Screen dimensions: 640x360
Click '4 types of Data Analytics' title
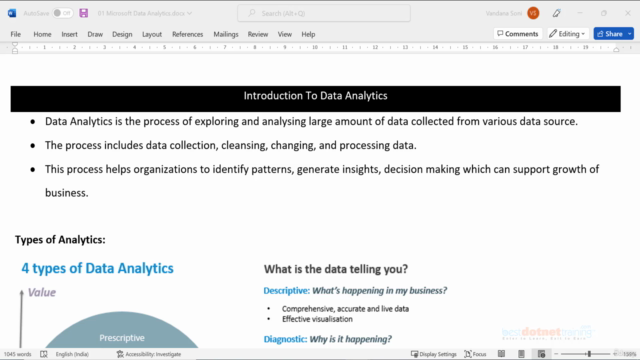pos(98,268)
